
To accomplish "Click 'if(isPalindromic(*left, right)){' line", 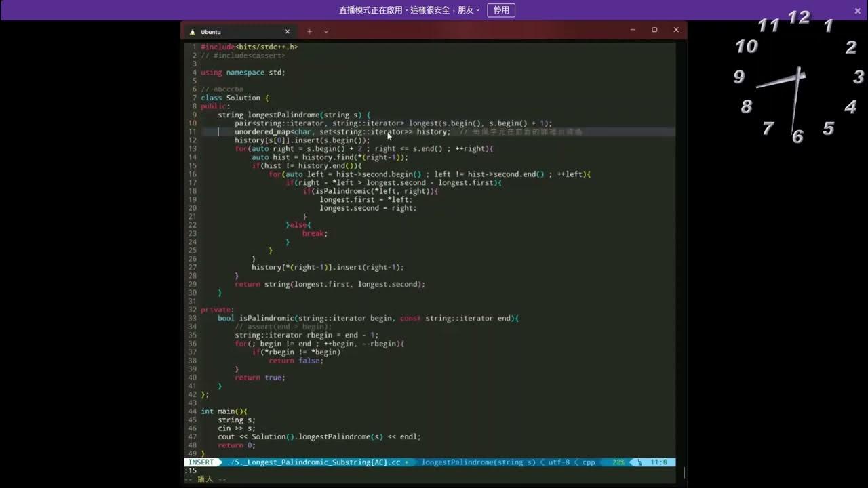I will click(370, 191).
